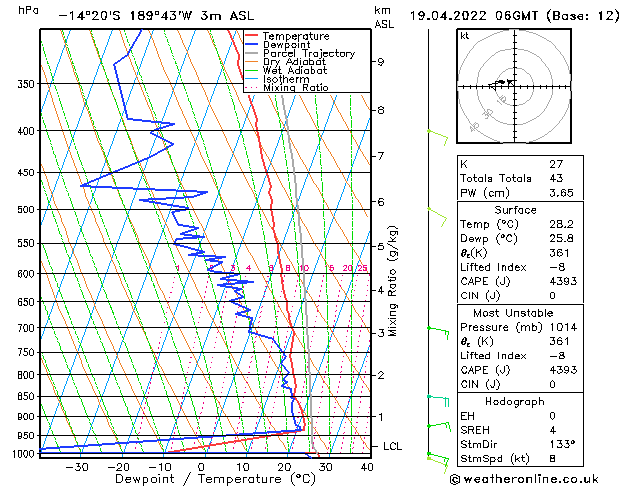The width and height of the screenshot is (629, 486).
Task: Click the station coordinates title -14°20'S 189°43'W
Action: (x=126, y=16)
